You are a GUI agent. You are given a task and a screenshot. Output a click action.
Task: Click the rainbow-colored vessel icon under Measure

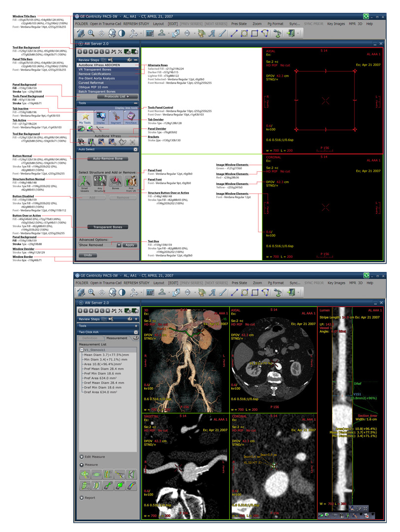pyautogui.click(x=131, y=486)
